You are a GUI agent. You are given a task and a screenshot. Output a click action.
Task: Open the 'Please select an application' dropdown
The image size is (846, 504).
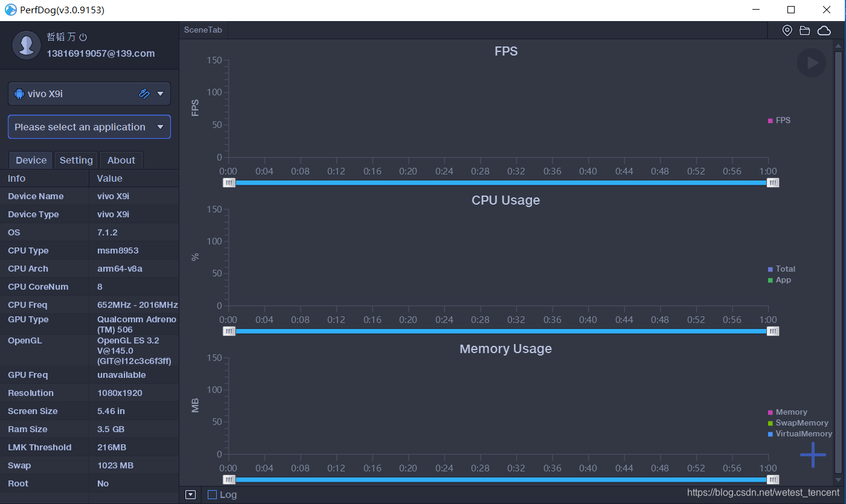click(89, 127)
